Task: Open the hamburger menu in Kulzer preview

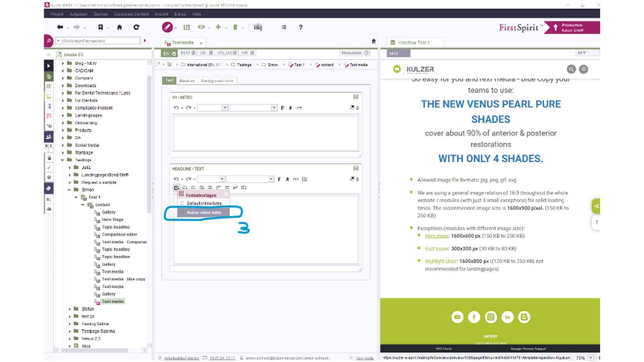Action: click(x=583, y=69)
